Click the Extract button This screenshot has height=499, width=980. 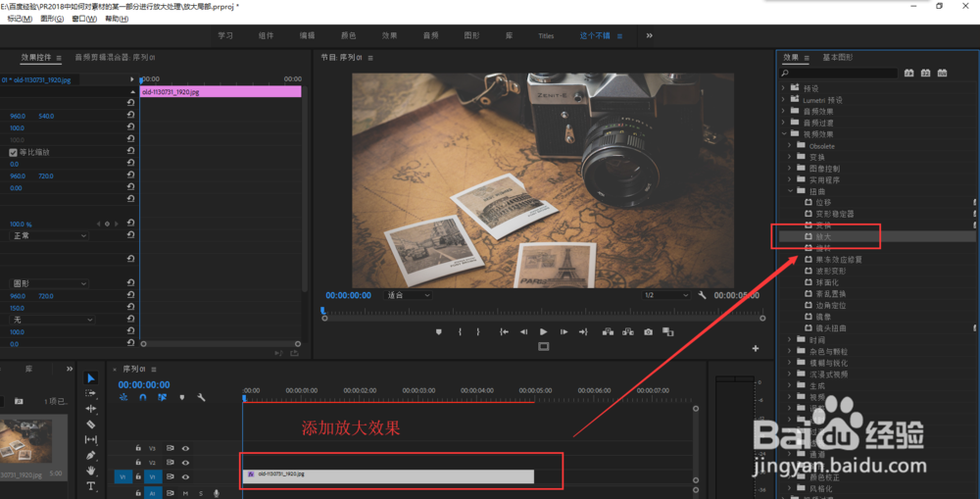tap(628, 332)
